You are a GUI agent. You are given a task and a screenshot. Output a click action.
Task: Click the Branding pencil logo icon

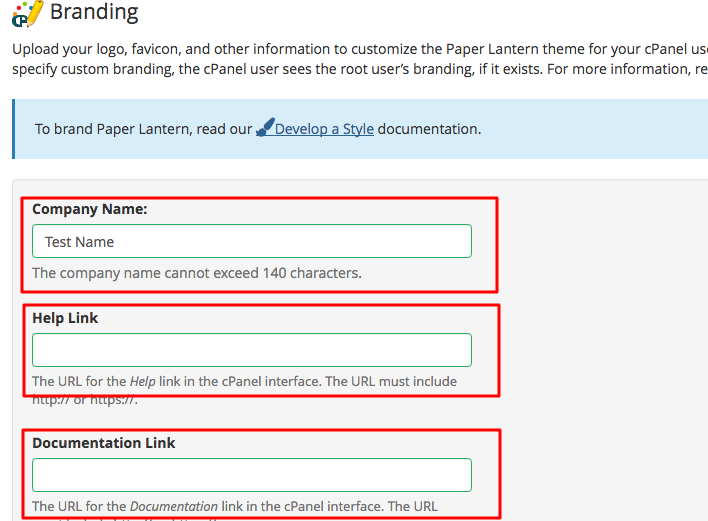[x=28, y=14]
